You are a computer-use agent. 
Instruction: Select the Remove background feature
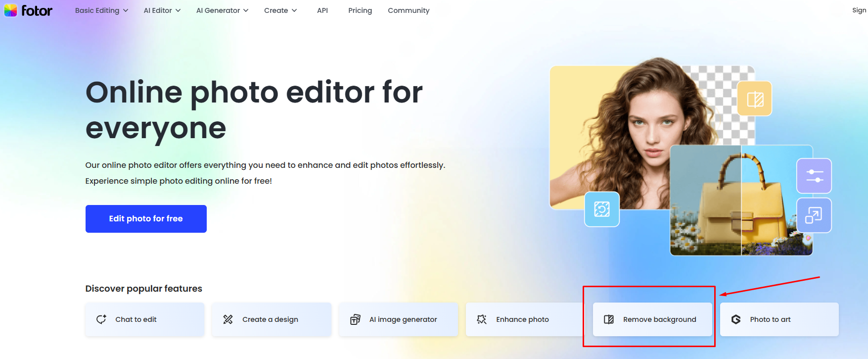point(652,319)
